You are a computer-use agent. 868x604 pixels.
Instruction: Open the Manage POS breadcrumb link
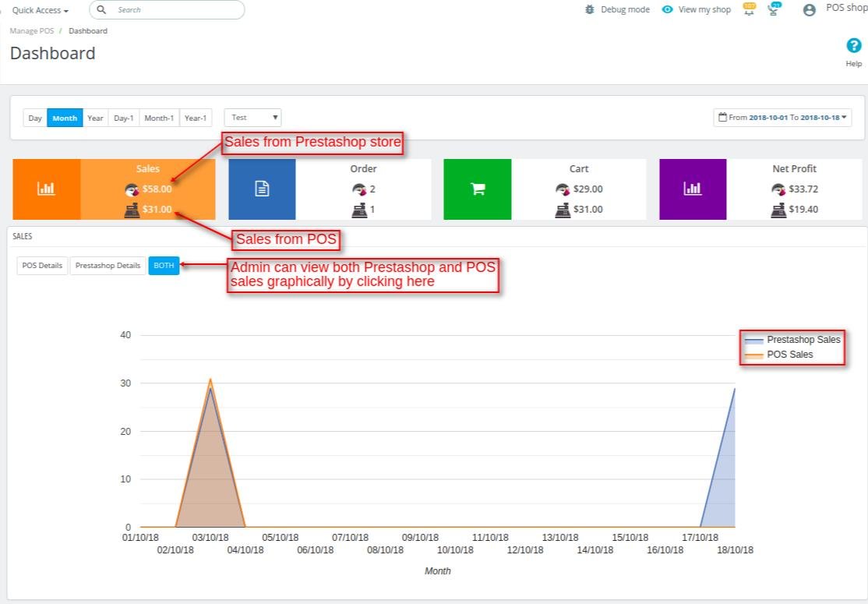click(31, 31)
